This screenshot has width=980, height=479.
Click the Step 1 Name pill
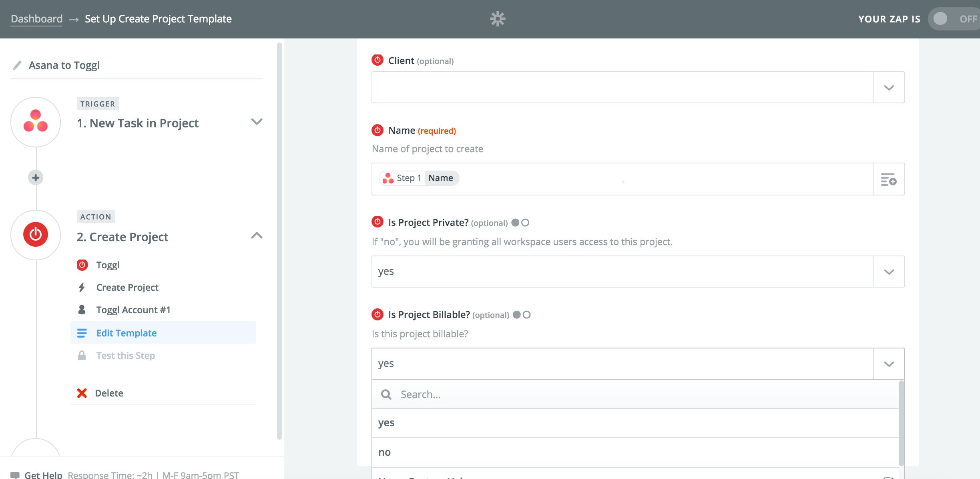coord(419,178)
